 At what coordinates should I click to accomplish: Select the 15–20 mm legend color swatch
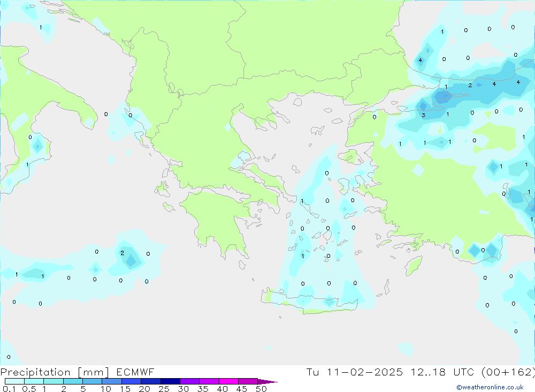[x=131, y=381]
